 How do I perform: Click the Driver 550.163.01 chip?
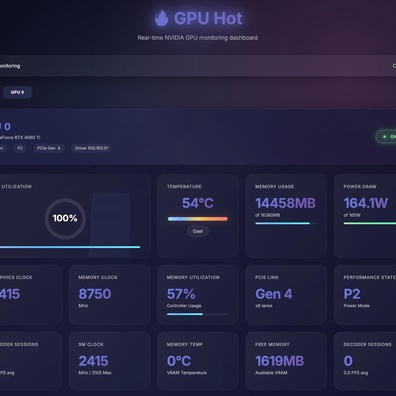pos(91,148)
